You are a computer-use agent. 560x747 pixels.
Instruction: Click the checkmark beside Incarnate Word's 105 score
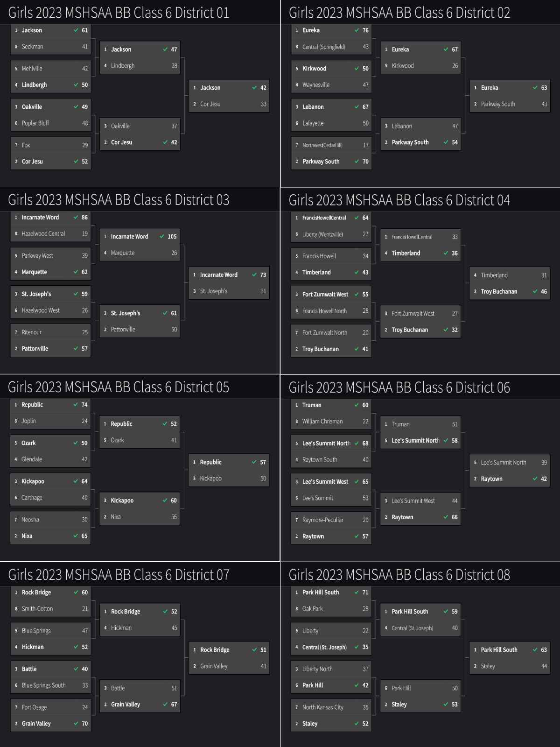pos(162,237)
